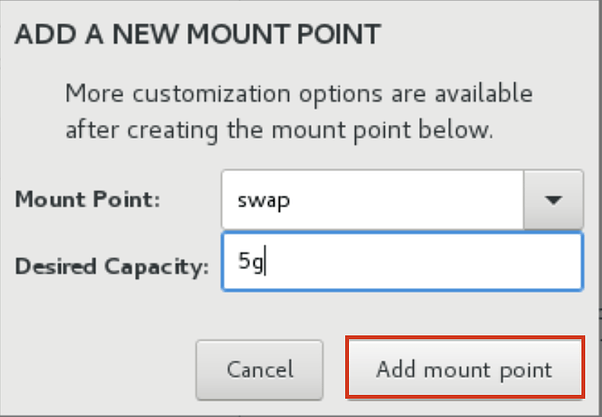The image size is (602, 417).
Task: Click empty area of Desired Capacity input
Action: pyautogui.click(x=422, y=261)
